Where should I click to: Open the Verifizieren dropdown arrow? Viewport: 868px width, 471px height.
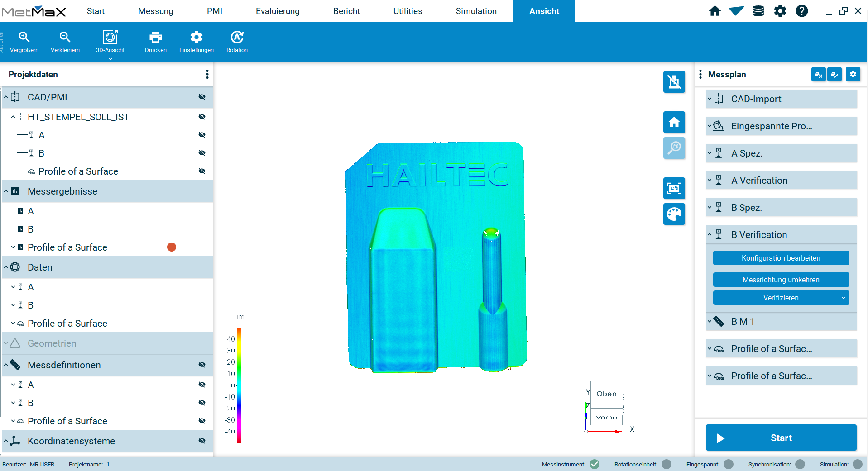[843, 298]
